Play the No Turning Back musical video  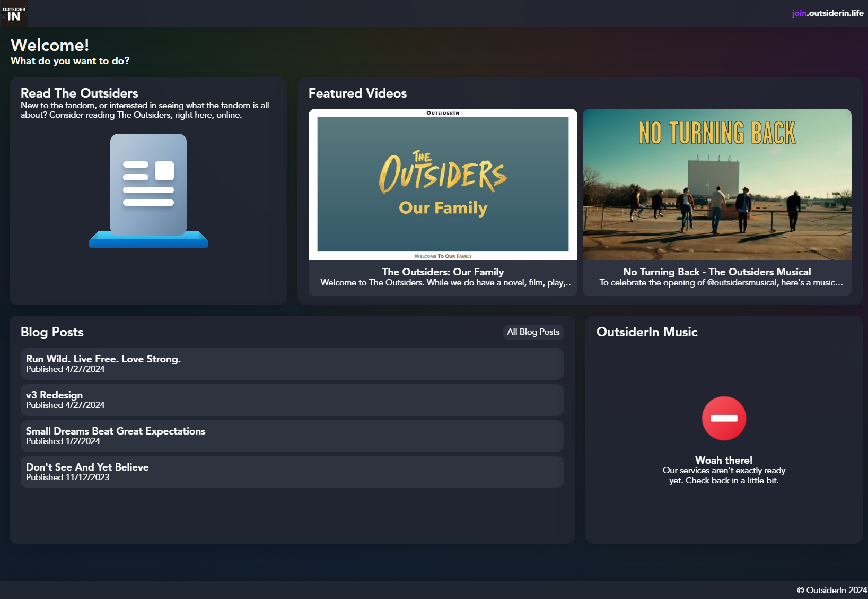[717, 185]
